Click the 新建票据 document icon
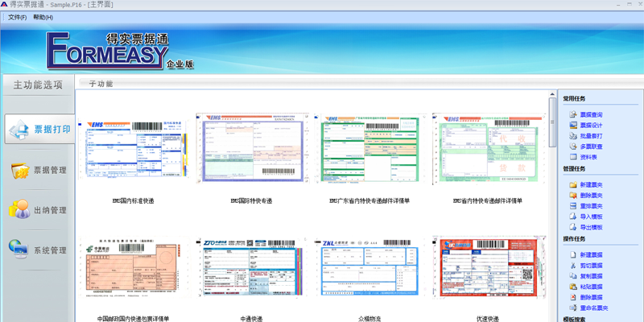This screenshot has width=644, height=322. pos(573,254)
